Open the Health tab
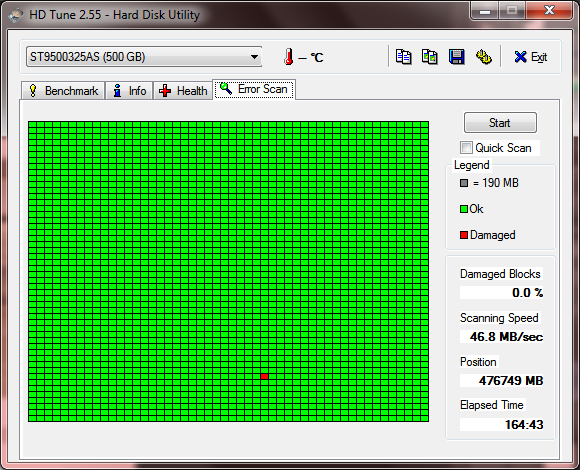This screenshot has height=470, width=580. 183,91
